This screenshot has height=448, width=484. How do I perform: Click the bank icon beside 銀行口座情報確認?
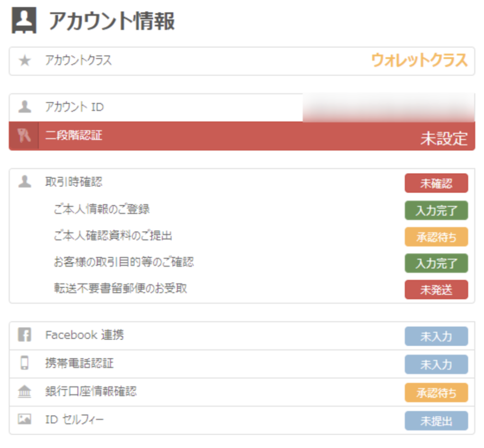point(24,392)
